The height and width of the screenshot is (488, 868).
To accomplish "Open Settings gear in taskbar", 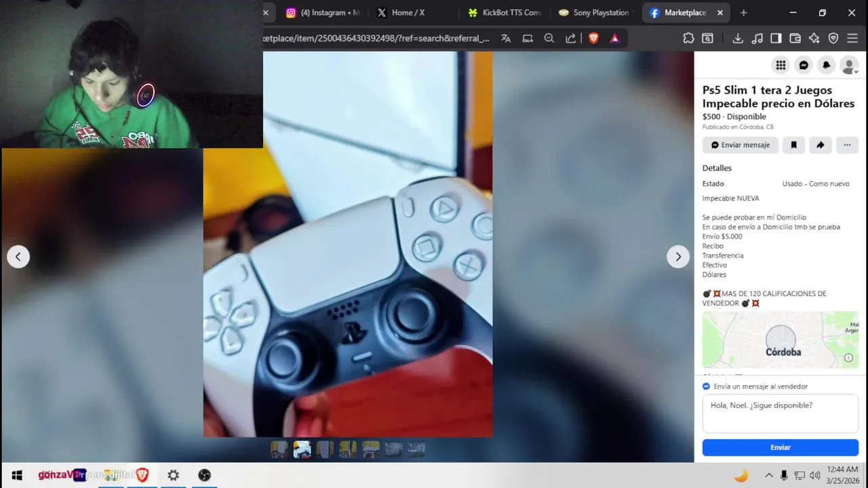I will (173, 475).
